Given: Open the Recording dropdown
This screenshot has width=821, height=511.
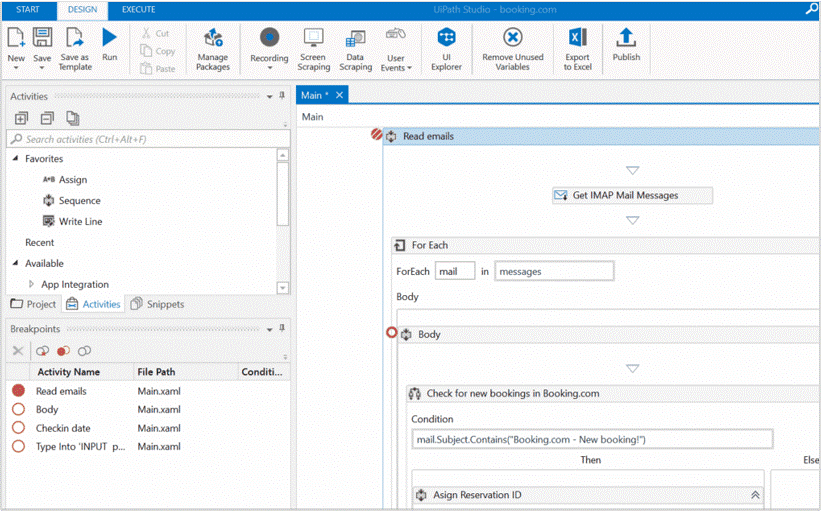Looking at the screenshot, I should tap(268, 69).
